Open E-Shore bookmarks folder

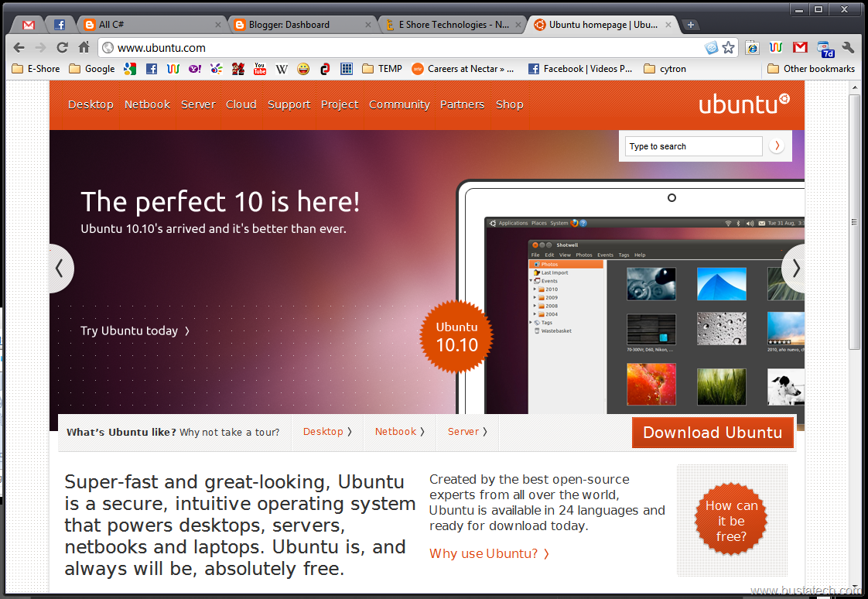coord(36,69)
